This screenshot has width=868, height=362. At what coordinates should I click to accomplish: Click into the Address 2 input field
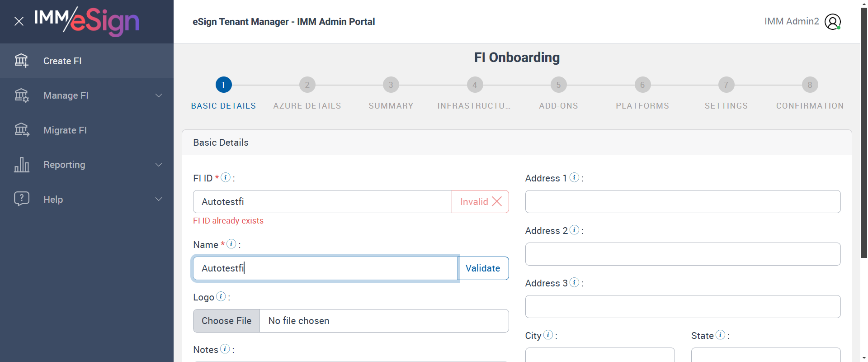pos(683,254)
